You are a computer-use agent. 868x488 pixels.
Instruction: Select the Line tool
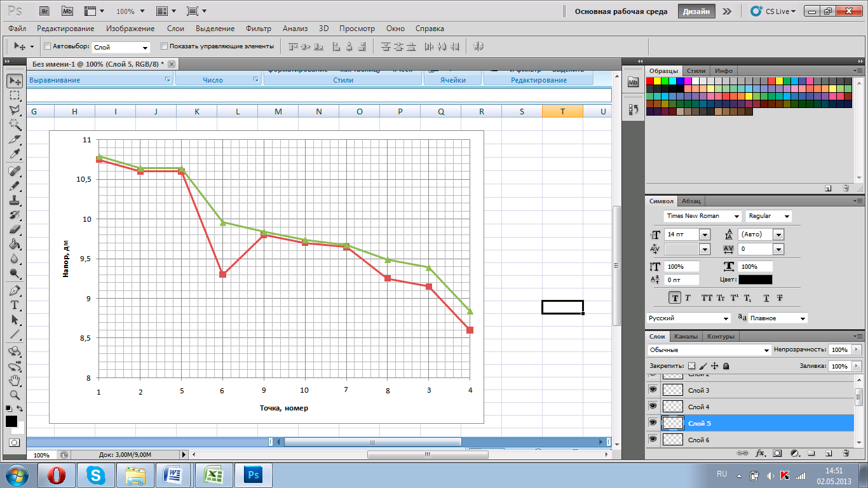(15, 334)
